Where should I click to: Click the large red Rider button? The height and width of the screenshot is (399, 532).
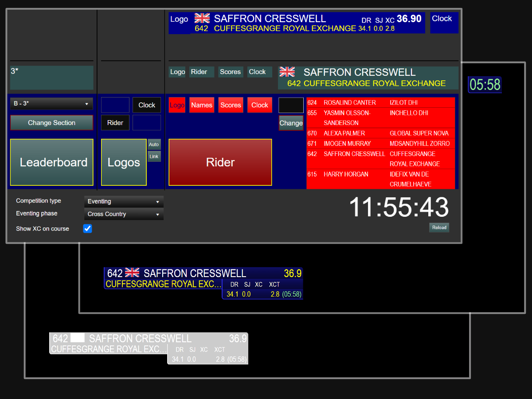point(220,162)
